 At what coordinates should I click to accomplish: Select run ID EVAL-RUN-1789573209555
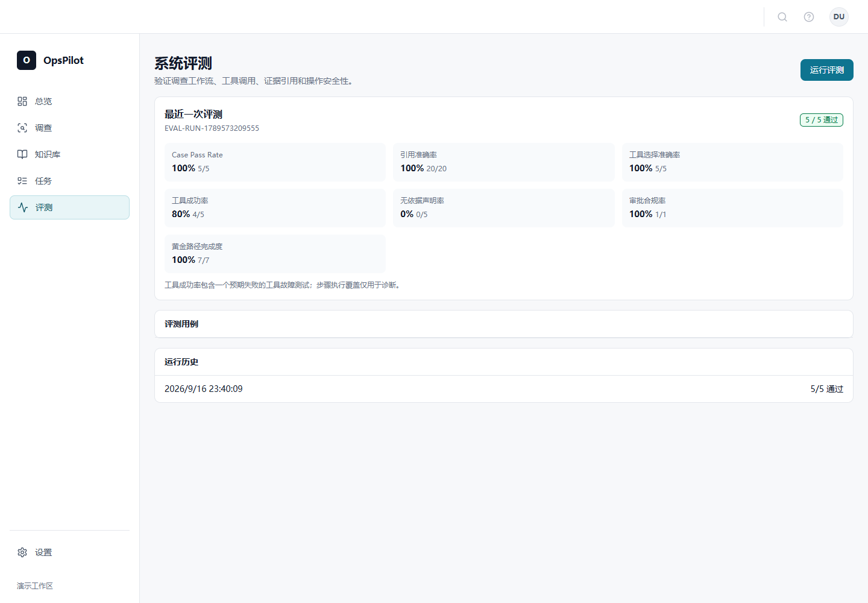[212, 128]
